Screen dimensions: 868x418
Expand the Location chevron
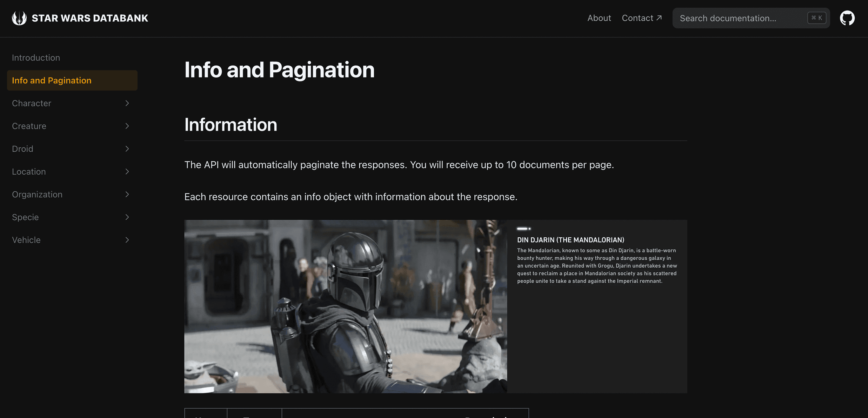click(127, 172)
